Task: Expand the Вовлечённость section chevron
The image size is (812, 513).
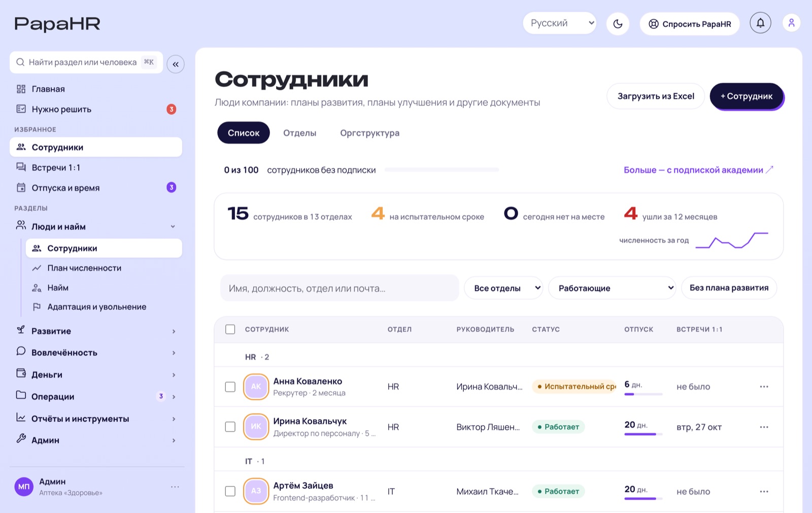Action: click(174, 353)
